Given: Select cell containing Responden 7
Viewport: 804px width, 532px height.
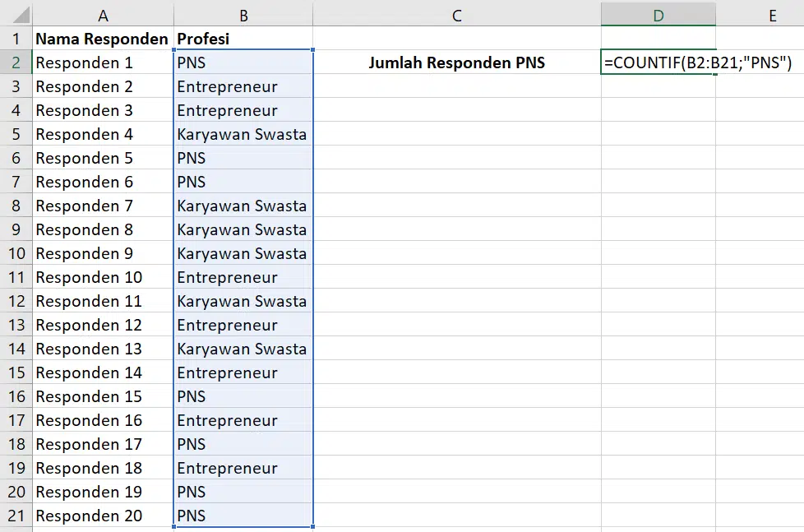Looking at the screenshot, I should (103, 206).
